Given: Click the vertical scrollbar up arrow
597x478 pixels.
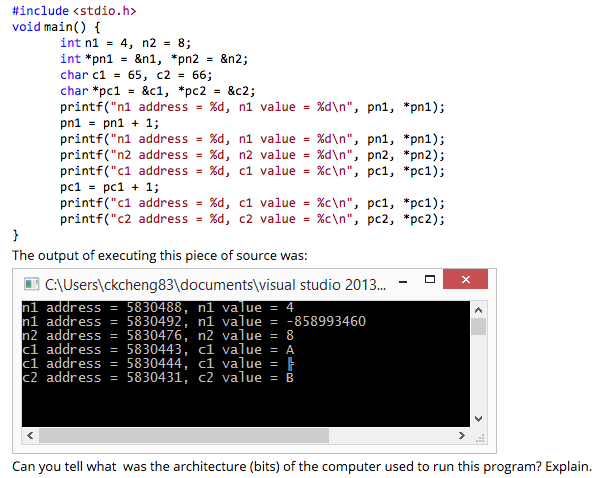Looking at the screenshot, I should pyautogui.click(x=479, y=310).
